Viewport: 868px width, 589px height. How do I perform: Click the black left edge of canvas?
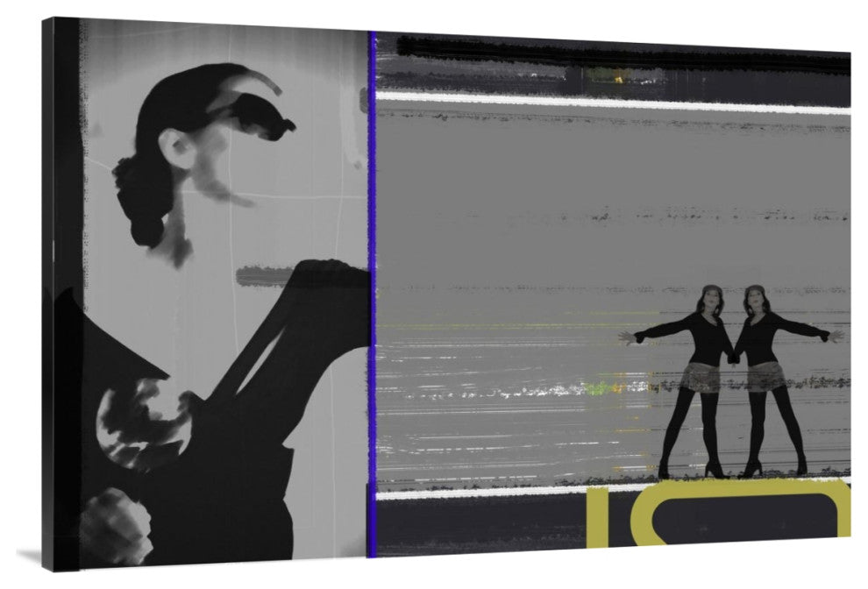60,289
